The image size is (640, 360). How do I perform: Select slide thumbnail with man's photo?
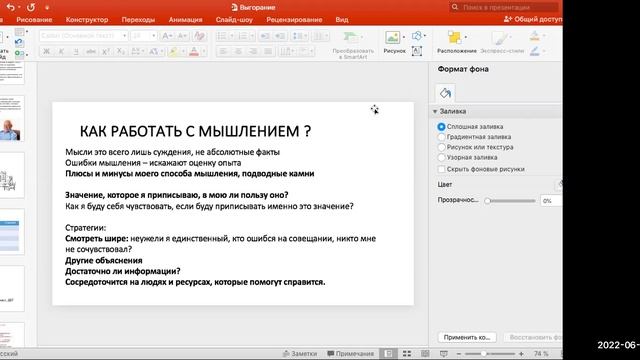[12, 119]
